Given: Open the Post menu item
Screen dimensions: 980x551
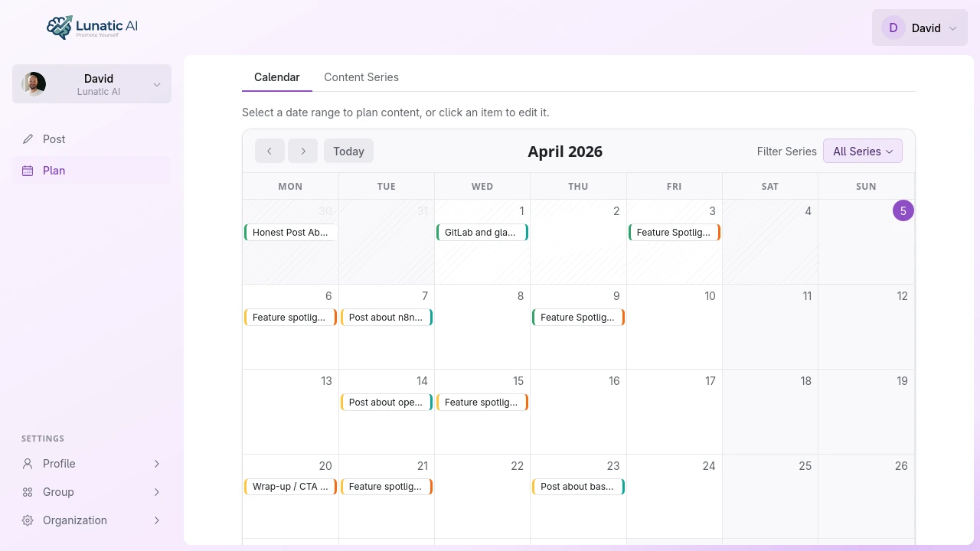Looking at the screenshot, I should 92,139.
